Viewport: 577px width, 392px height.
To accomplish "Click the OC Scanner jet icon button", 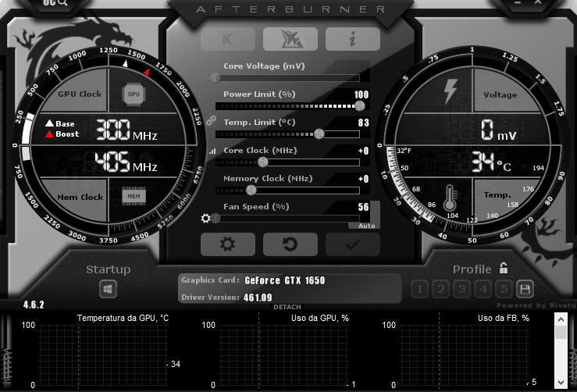I will coord(290,38).
